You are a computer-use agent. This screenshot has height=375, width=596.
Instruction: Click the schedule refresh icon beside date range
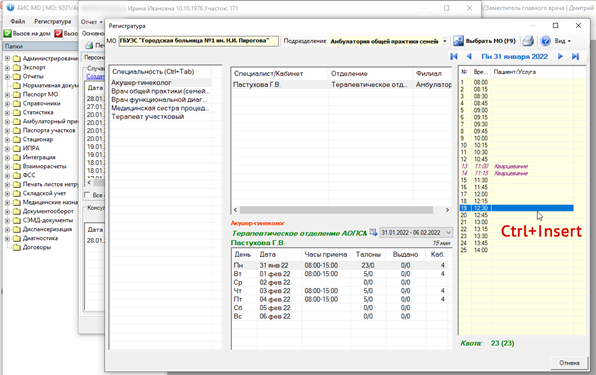point(373,232)
